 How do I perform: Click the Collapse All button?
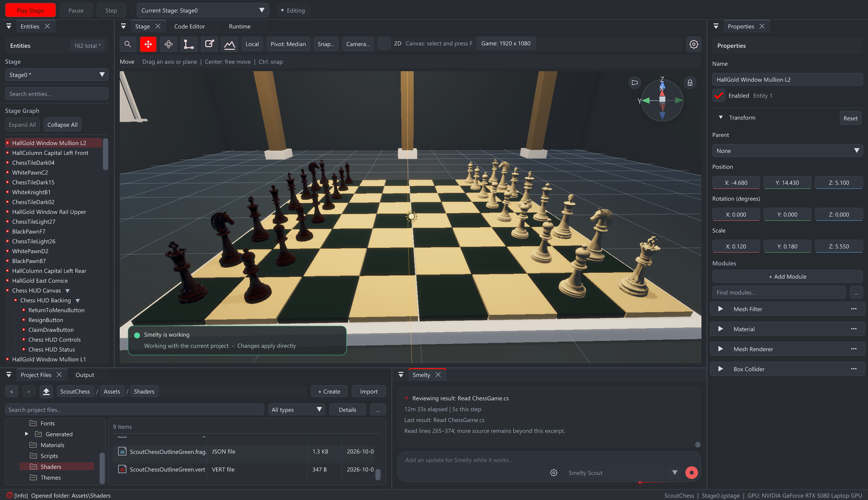pyautogui.click(x=62, y=125)
